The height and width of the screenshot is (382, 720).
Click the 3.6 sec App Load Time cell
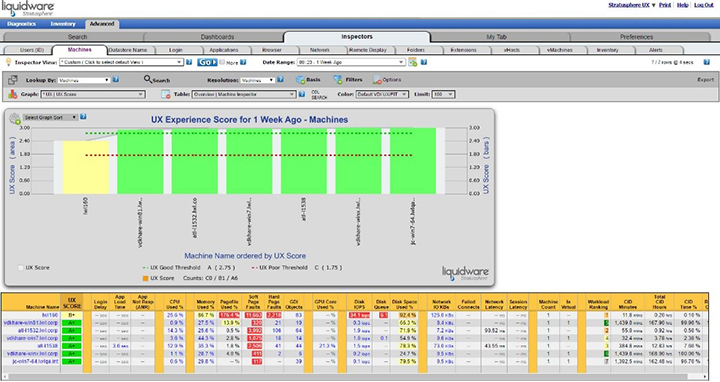[120, 346]
